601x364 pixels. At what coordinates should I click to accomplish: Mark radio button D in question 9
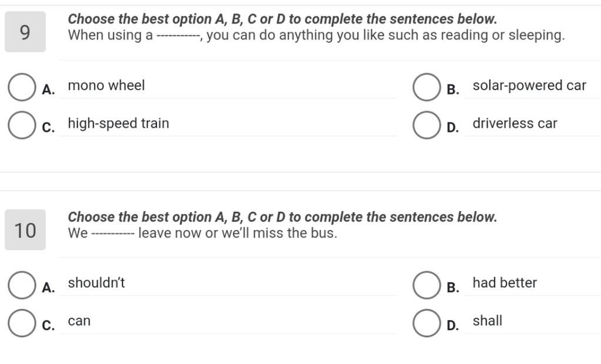click(x=427, y=125)
